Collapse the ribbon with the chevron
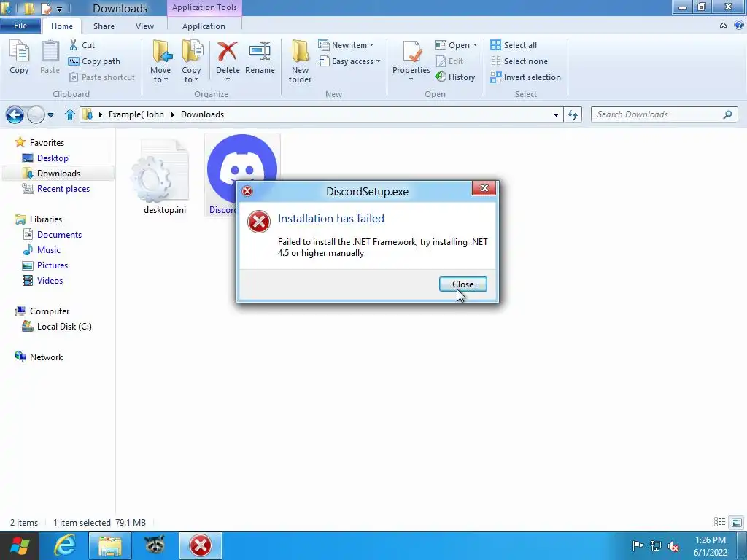Screen dimensions: 747x560 723,26
